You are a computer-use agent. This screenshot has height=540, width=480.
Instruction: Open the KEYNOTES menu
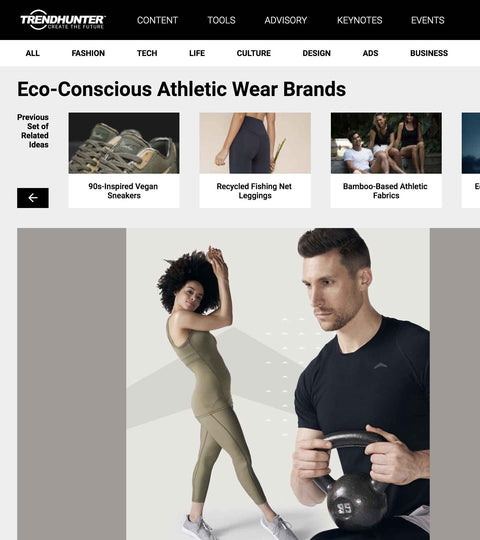[359, 20]
